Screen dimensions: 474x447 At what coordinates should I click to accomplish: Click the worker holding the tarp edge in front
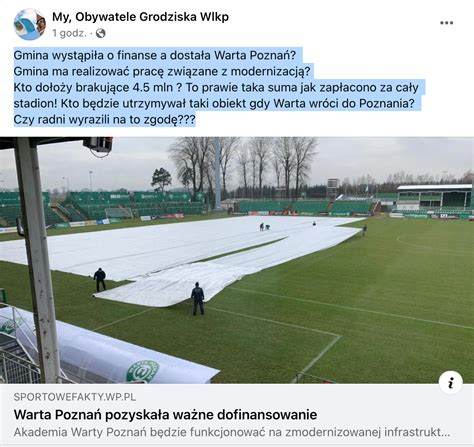(x=198, y=299)
